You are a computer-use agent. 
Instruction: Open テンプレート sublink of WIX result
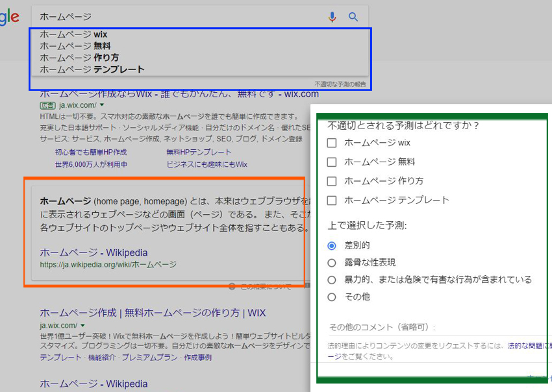60,358
